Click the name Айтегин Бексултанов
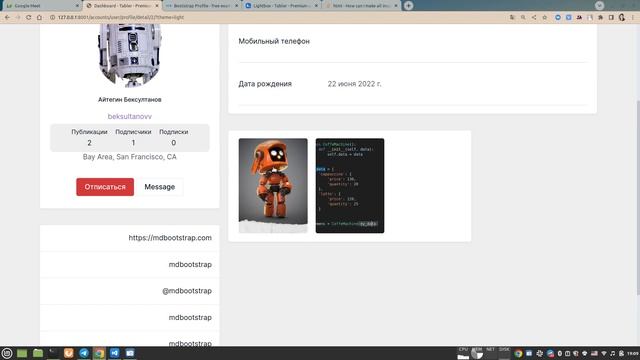The width and height of the screenshot is (640, 360). (x=130, y=100)
